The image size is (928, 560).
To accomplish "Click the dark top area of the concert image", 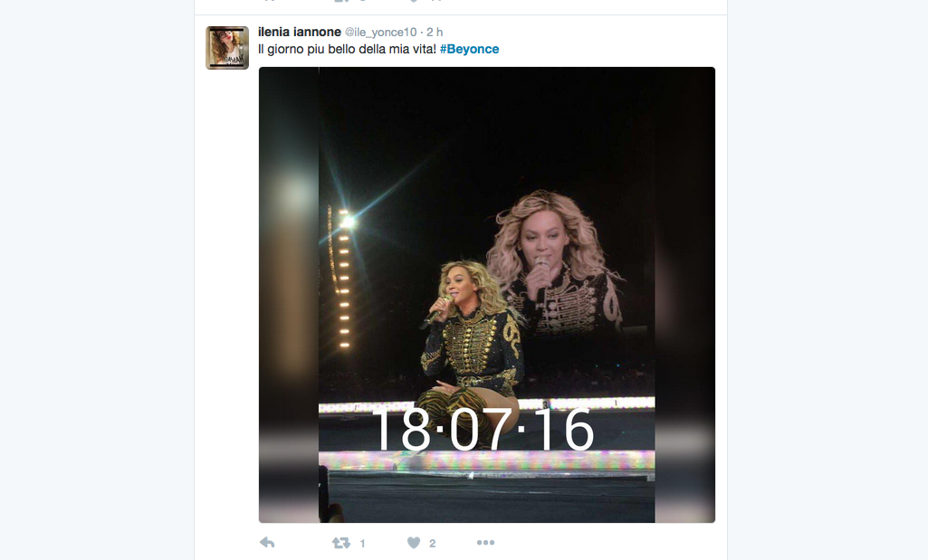I will pyautogui.click(x=486, y=124).
